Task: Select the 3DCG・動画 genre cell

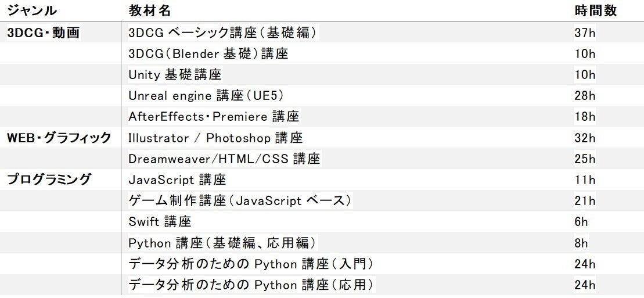Action: [43, 33]
